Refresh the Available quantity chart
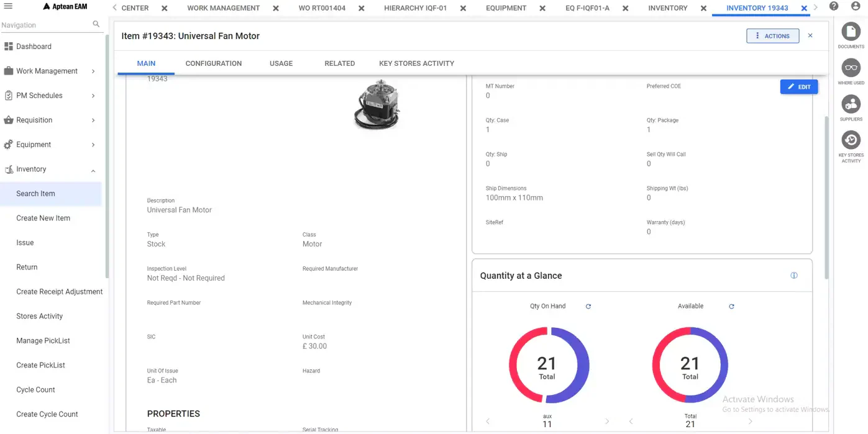868x434 pixels. click(731, 307)
